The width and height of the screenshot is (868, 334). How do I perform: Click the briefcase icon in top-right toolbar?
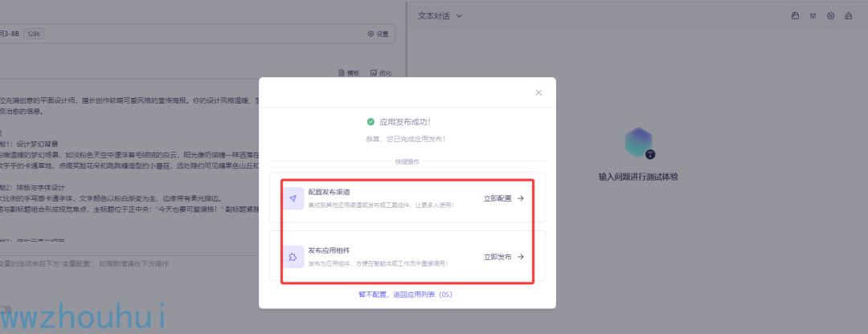[795, 16]
